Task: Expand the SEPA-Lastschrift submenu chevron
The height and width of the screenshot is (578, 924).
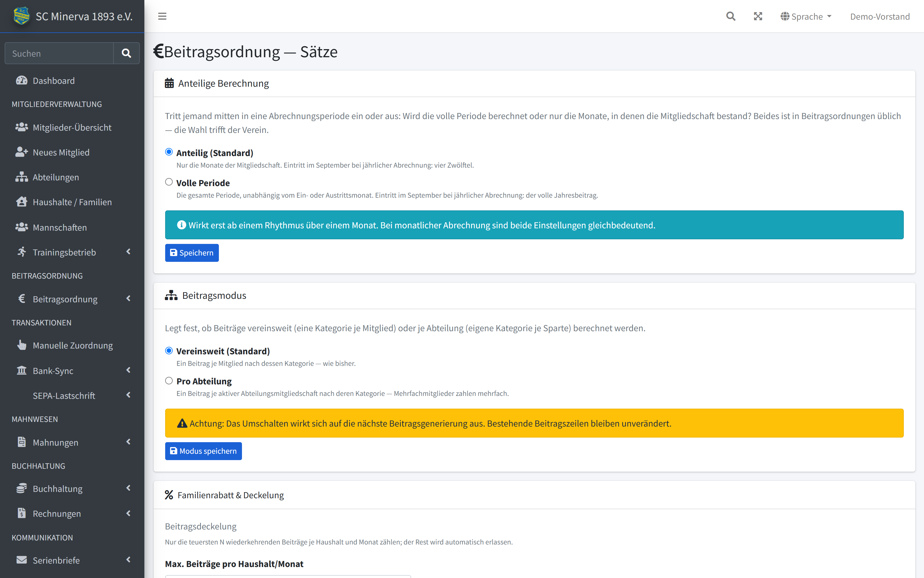Action: [x=128, y=395]
